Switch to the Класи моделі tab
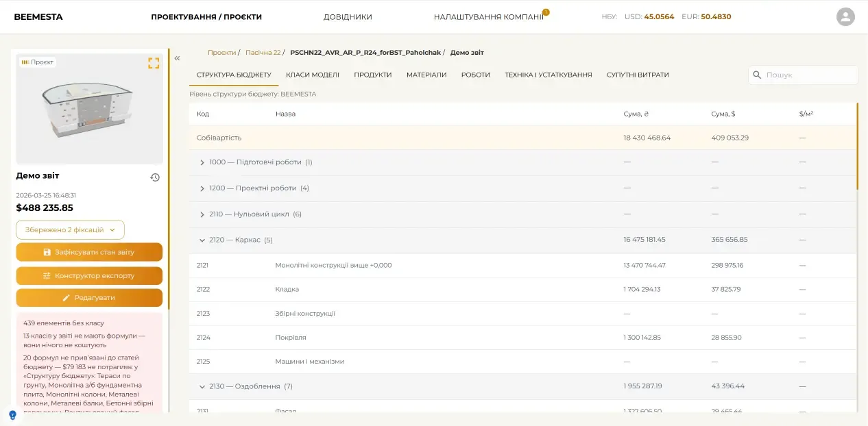The height and width of the screenshot is (426, 868). 313,75
